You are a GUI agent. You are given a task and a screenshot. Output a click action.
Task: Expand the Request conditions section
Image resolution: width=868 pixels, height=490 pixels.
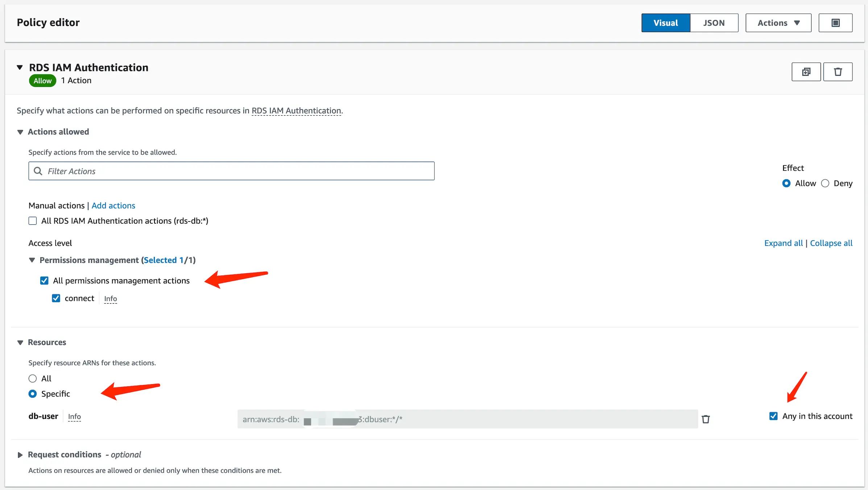tap(20, 455)
